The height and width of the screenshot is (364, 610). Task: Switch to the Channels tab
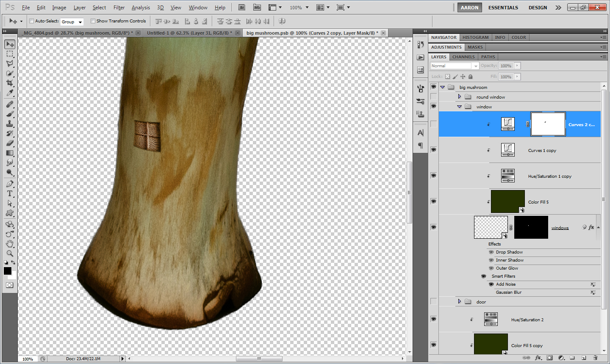(x=463, y=57)
